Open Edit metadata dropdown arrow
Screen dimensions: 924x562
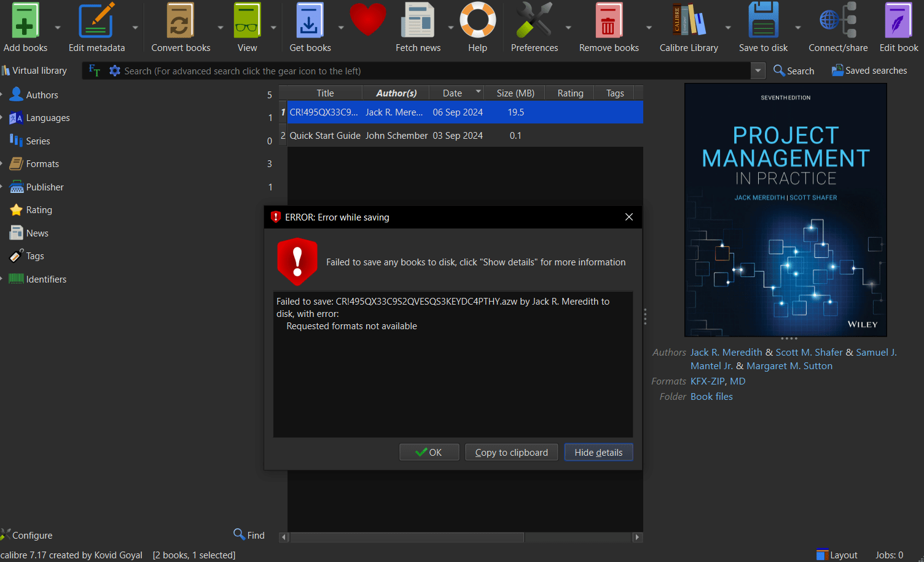coord(135,28)
